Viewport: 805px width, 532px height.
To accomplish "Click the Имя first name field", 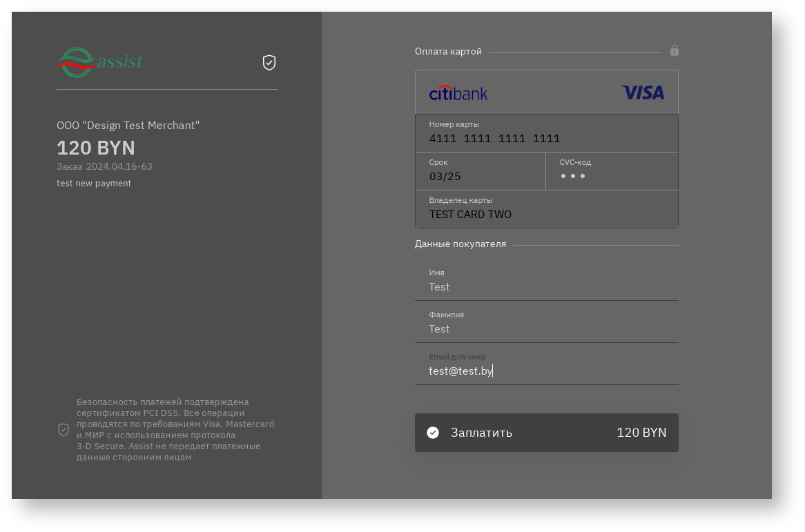I will pyautogui.click(x=546, y=286).
